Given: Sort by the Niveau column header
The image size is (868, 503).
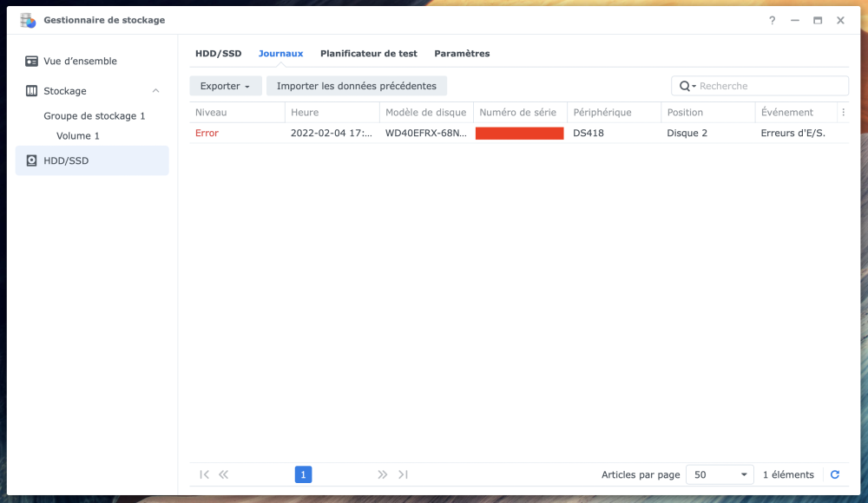Looking at the screenshot, I should (x=237, y=113).
